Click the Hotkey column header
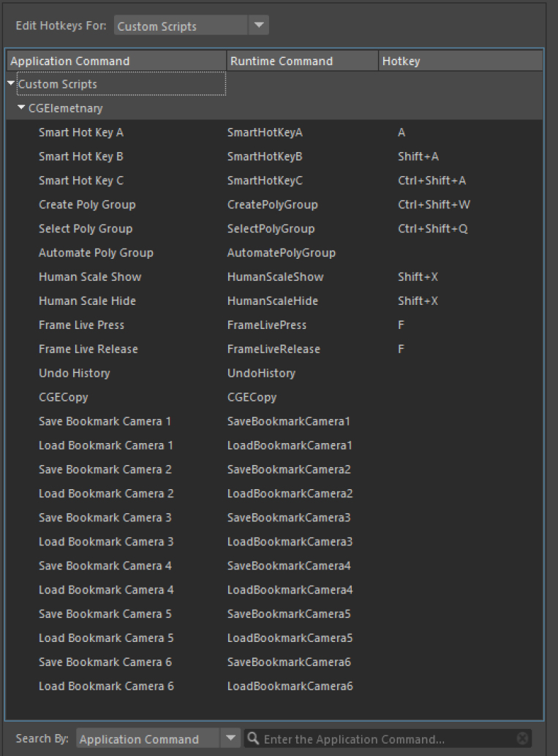558x756 pixels. 460,61
